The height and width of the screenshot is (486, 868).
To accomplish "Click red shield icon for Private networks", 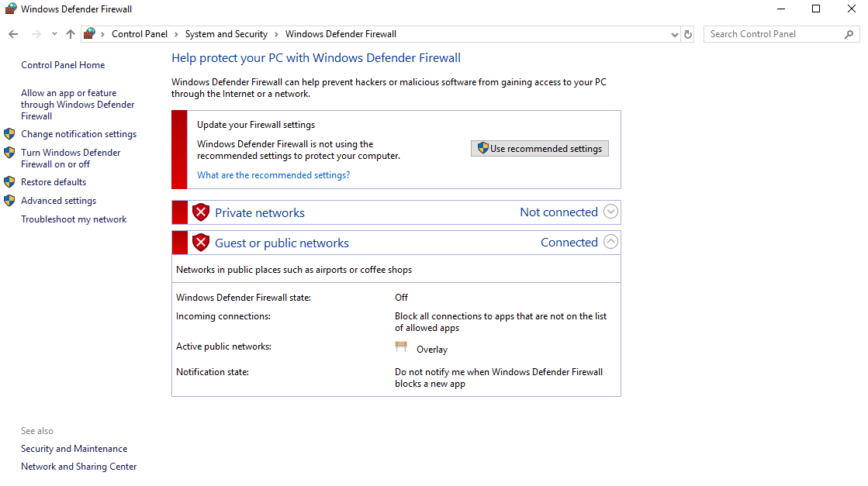I will pos(201,212).
